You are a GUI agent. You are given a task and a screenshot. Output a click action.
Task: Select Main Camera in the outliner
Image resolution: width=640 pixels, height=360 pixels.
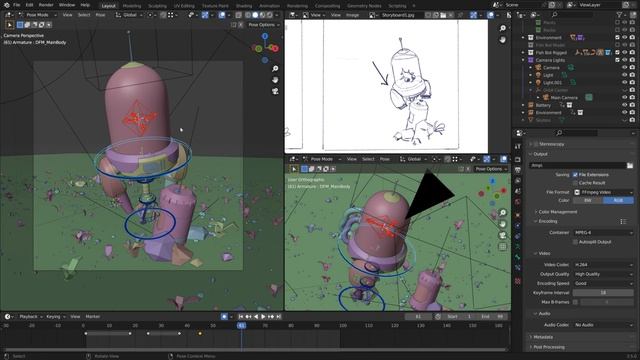(x=564, y=98)
